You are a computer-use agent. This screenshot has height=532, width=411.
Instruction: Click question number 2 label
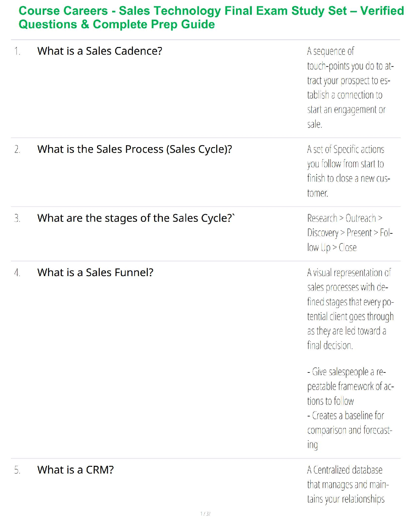click(17, 149)
